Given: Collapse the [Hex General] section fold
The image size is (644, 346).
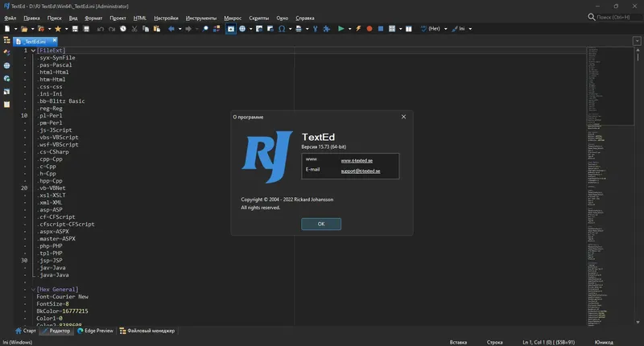Looking at the screenshot, I should point(33,290).
